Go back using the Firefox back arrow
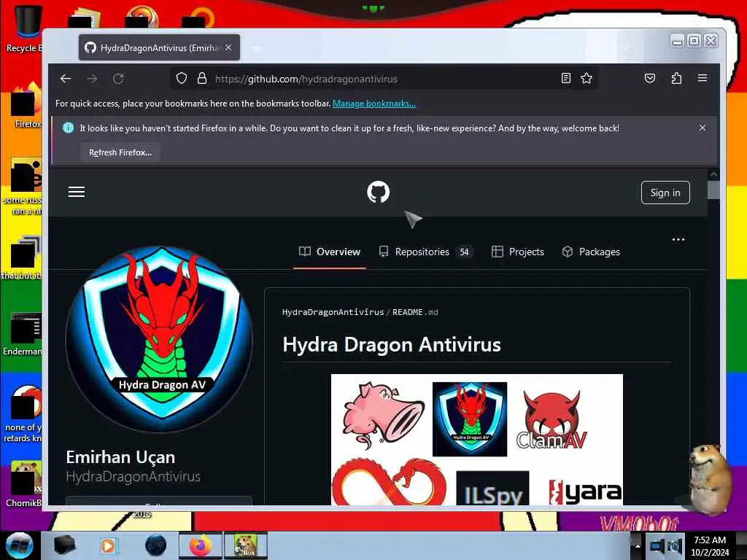Image resolution: width=747 pixels, height=560 pixels. click(x=66, y=79)
